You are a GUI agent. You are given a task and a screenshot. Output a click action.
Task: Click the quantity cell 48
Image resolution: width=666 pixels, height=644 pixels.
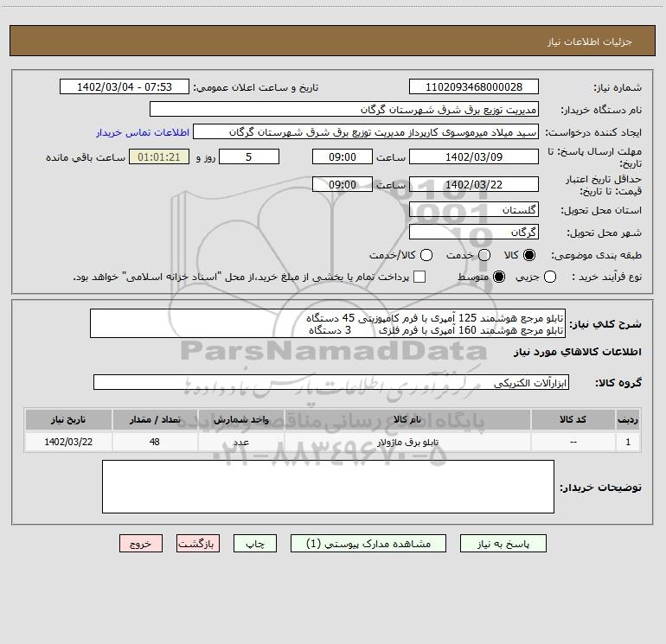(x=155, y=442)
